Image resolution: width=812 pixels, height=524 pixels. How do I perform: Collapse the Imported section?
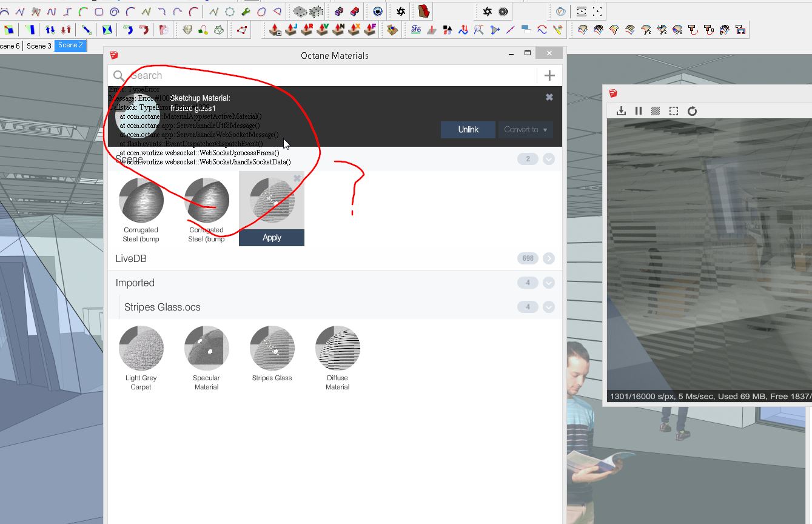click(x=549, y=283)
